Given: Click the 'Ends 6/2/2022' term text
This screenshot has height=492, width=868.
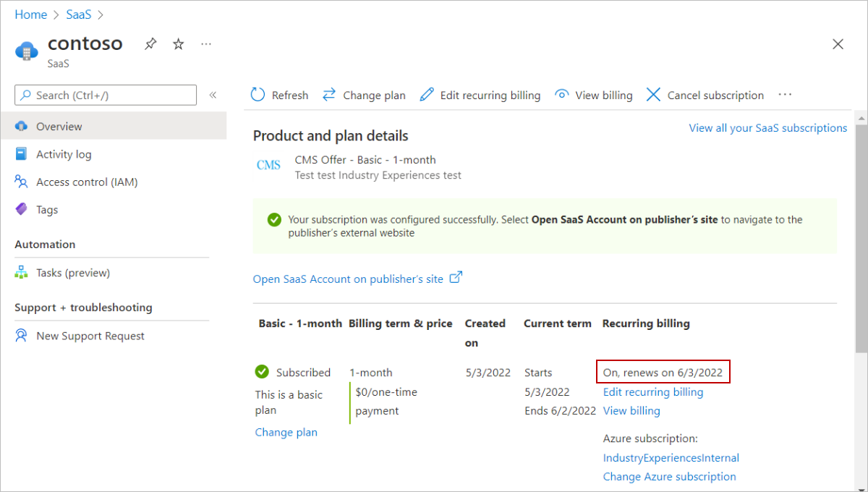Looking at the screenshot, I should pyautogui.click(x=560, y=411).
